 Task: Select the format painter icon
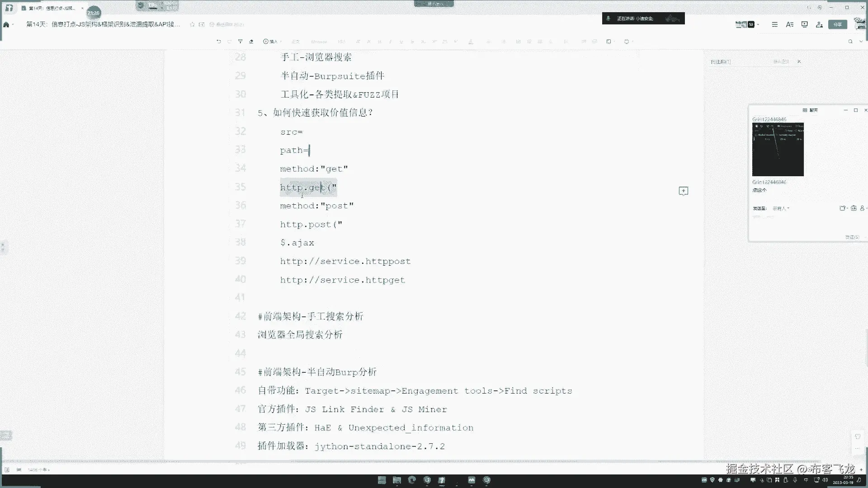[240, 42]
